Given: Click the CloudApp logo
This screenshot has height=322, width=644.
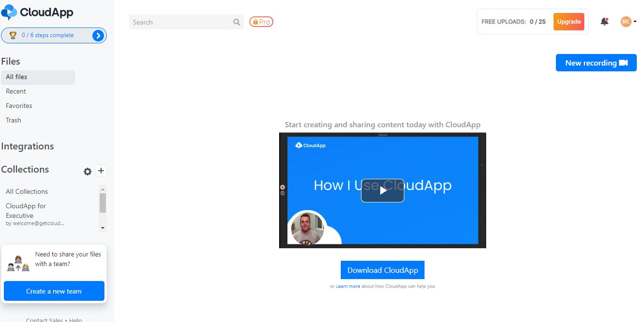Looking at the screenshot, I should coord(38,12).
